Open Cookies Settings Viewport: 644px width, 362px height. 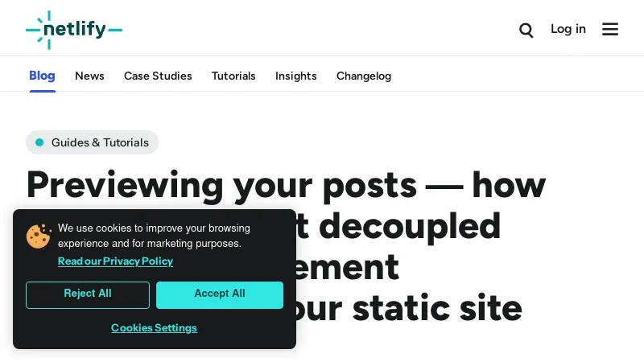154,328
